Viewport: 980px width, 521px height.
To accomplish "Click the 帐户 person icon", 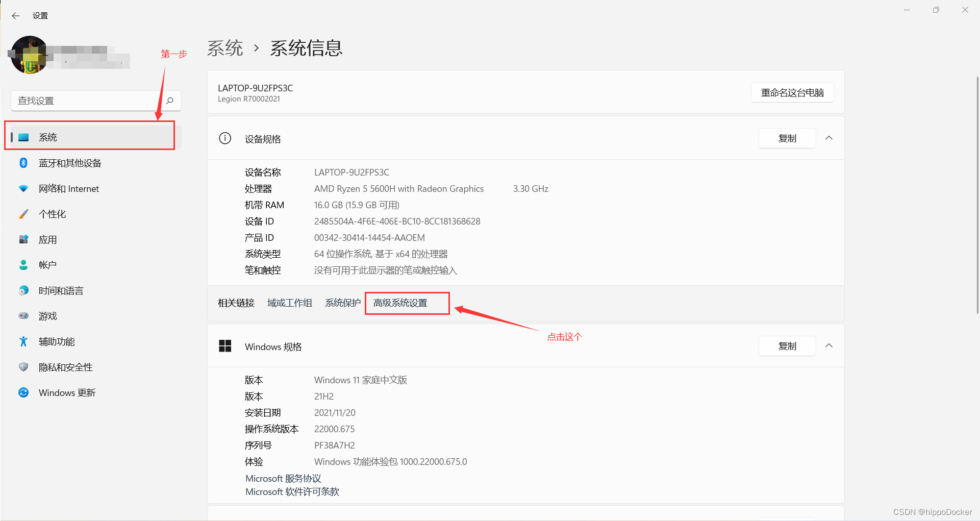I will (23, 265).
